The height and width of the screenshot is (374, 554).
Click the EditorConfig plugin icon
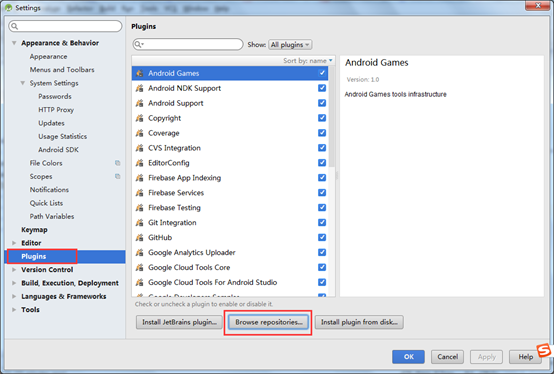pyautogui.click(x=140, y=163)
